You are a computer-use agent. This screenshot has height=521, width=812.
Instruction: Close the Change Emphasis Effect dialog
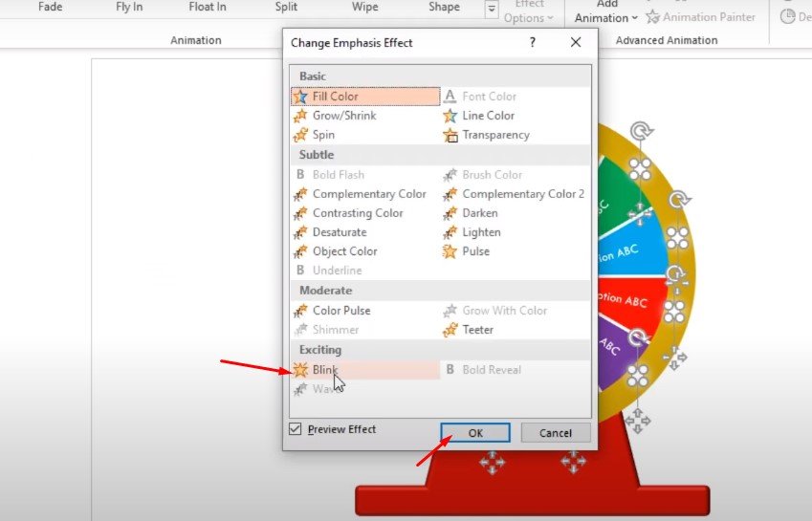576,42
